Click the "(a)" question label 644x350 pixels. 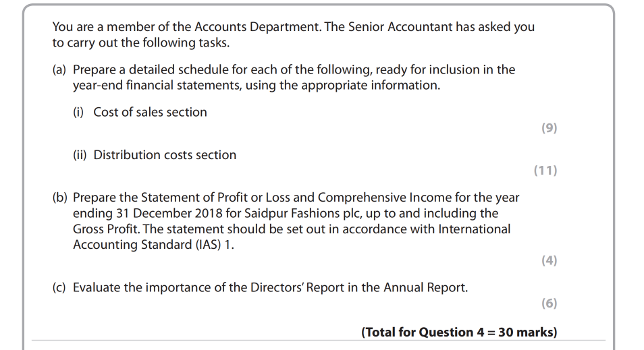coord(60,69)
